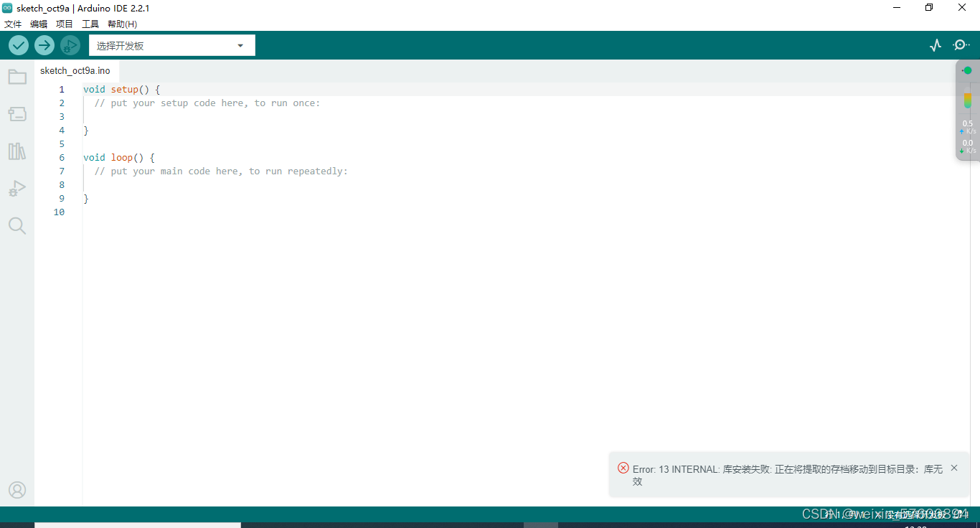Select the sketch_oct9a.ino tab
The image size is (980, 528).
tap(76, 70)
